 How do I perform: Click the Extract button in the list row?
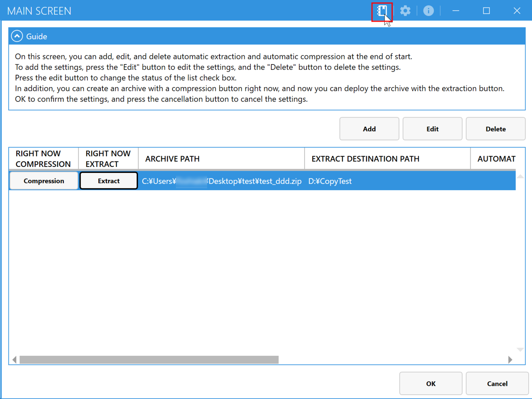pos(109,181)
